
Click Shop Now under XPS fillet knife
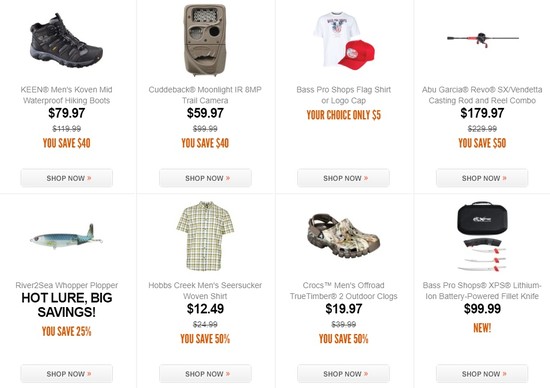coord(482,374)
